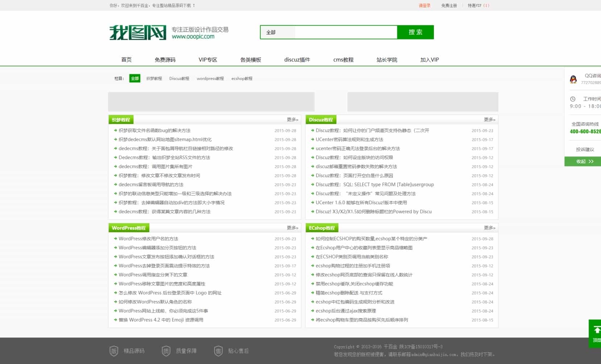Image resolution: width=601 pixels, height=364 pixels.
Task: Open article WordPress调用指定分类下的文章
Action: [x=153, y=275]
